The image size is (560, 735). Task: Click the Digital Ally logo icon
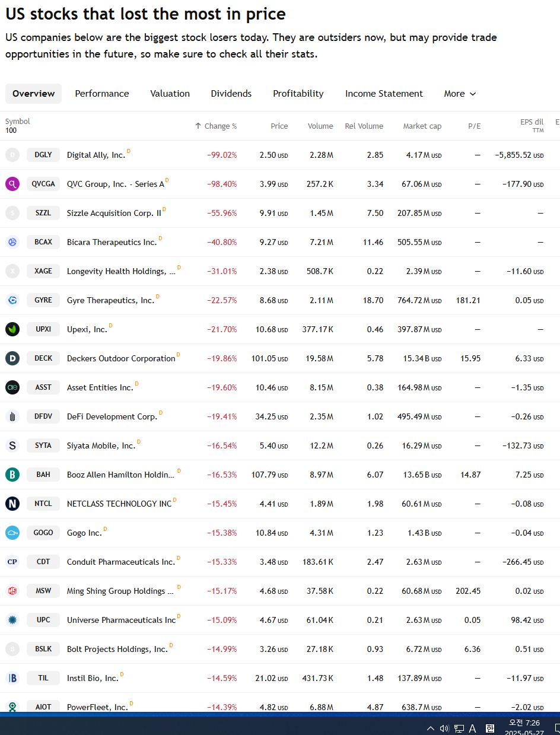tap(12, 155)
